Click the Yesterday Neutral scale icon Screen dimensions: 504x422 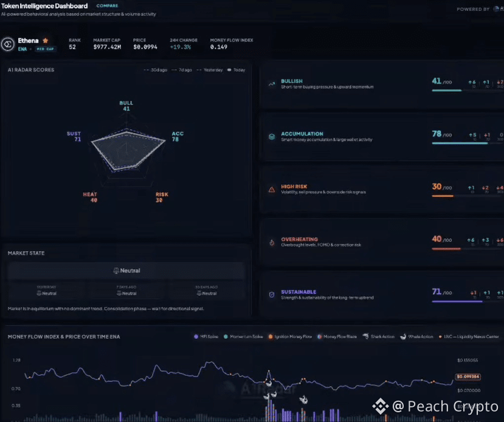click(x=39, y=293)
